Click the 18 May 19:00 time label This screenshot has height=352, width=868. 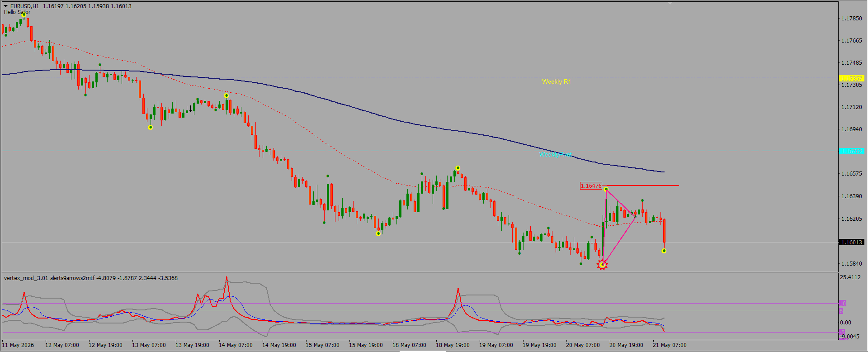coord(453,345)
